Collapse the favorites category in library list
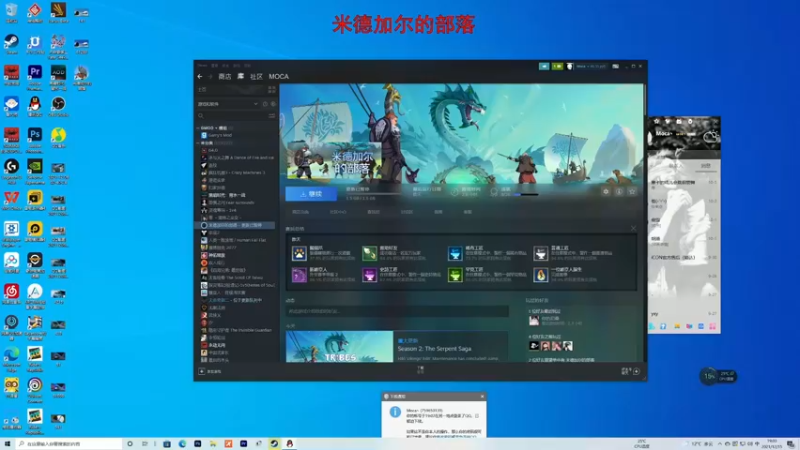Screen dimensions: 800x450 [x=198, y=128]
